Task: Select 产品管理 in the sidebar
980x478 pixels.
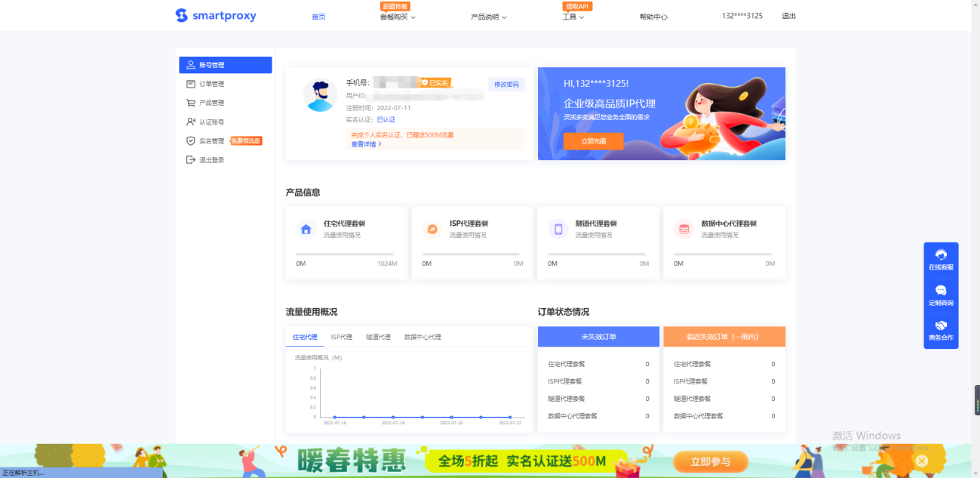Action: 226,103
